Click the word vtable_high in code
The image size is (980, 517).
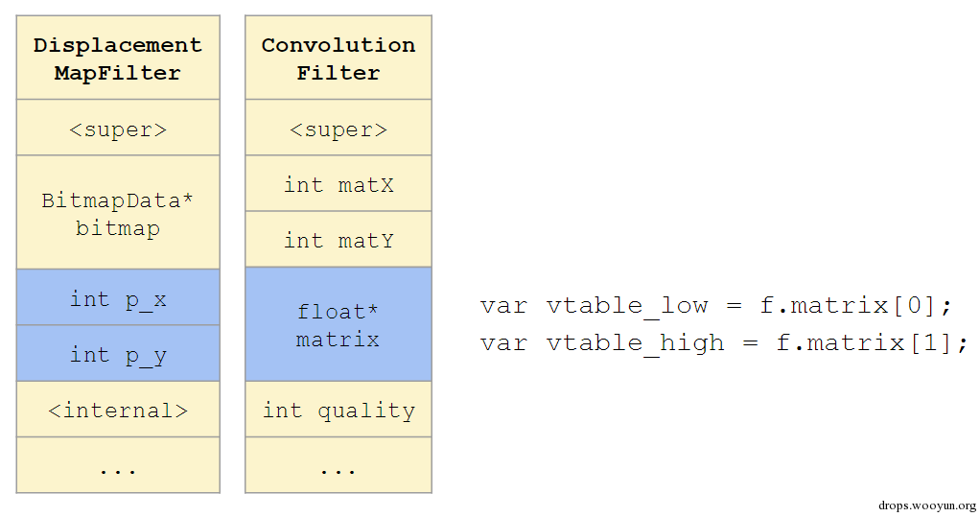point(635,343)
